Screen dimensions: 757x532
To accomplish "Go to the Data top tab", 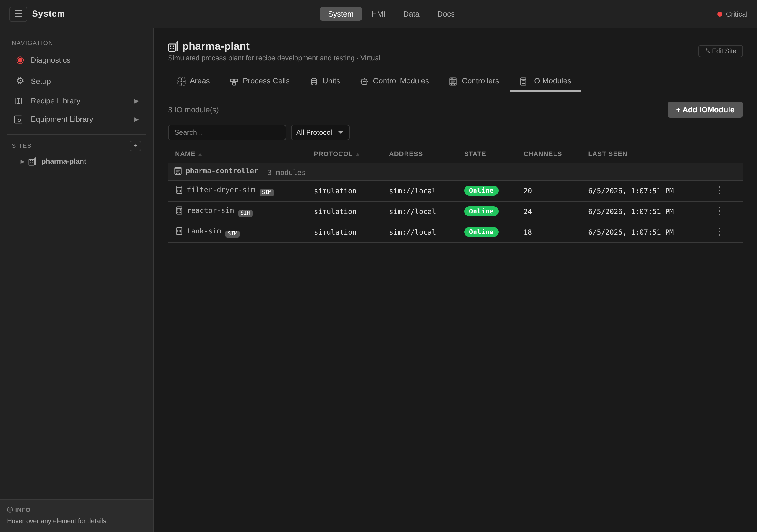I will click(411, 14).
